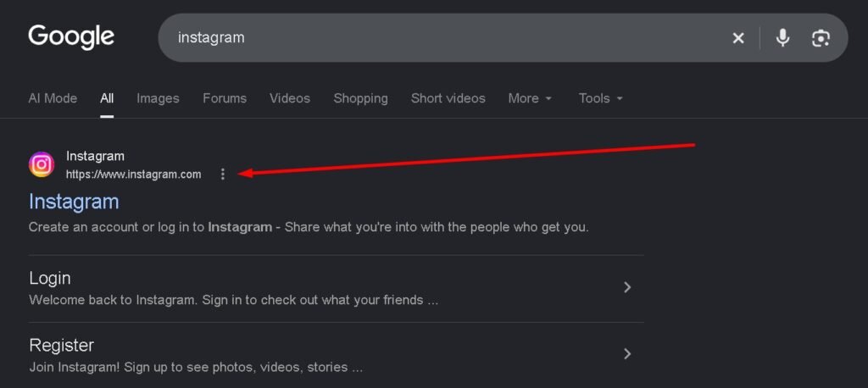Start voice search with microphone icon
Viewport: 868px width, 388px height.
tap(782, 37)
